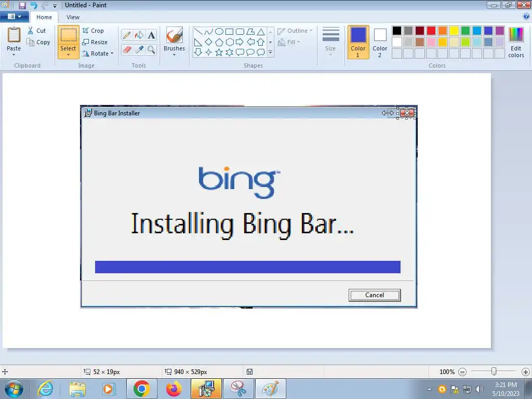532x399 pixels.
Task: Select the Color picker eyedropper tool
Action: click(x=139, y=49)
